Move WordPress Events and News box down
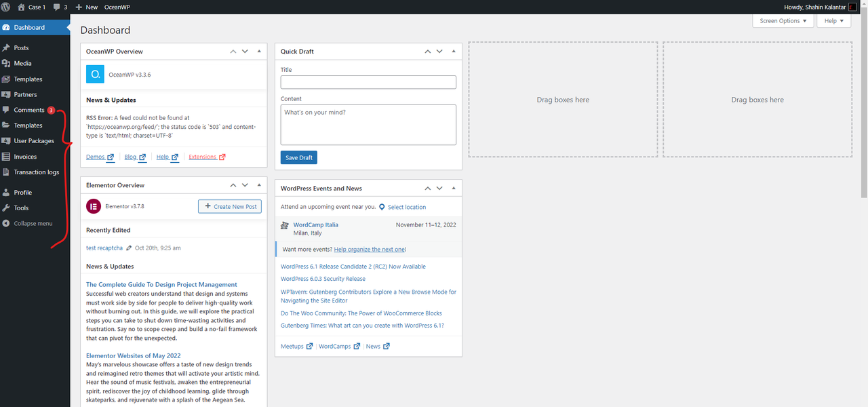 coord(439,189)
